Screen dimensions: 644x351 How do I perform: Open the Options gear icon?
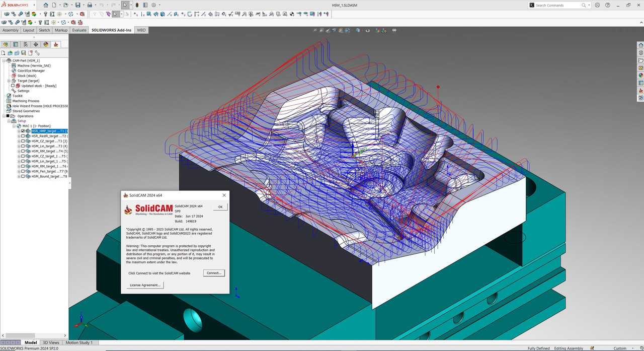[x=153, y=5]
